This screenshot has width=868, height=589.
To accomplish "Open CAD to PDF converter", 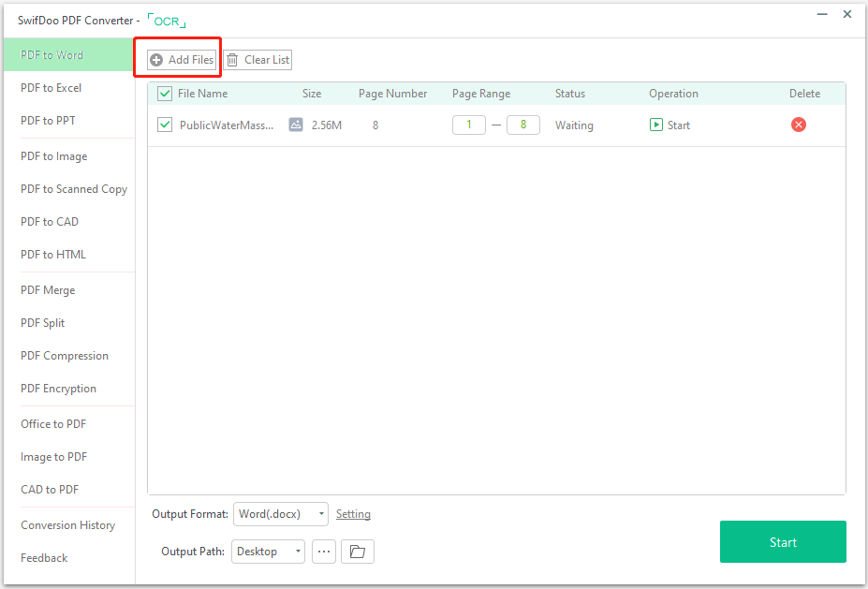I will [50, 490].
